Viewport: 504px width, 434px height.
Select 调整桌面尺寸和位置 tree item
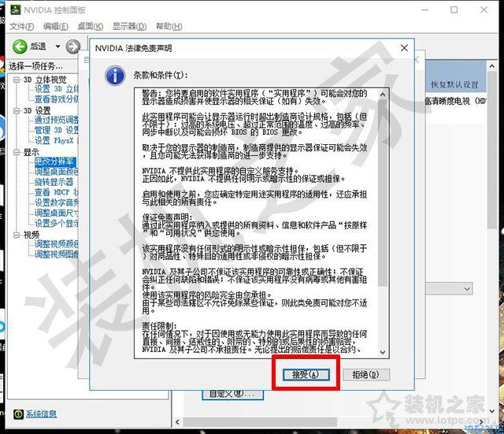(x=56, y=213)
